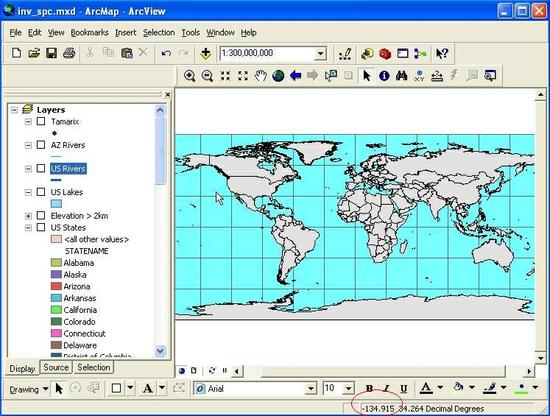This screenshot has width=550, height=416.
Task: Switch to the Selection tab
Action: pyautogui.click(x=94, y=368)
